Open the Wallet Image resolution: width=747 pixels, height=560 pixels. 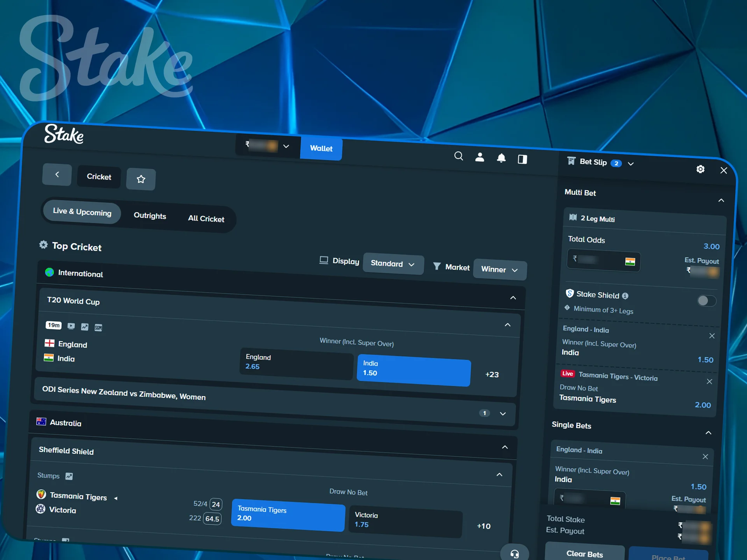click(321, 149)
